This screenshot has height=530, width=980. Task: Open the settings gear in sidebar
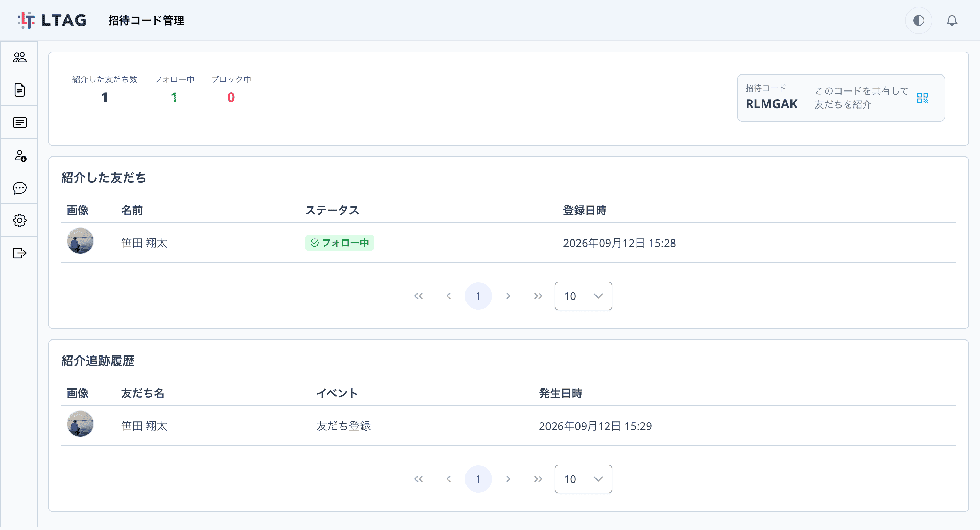[19, 220]
